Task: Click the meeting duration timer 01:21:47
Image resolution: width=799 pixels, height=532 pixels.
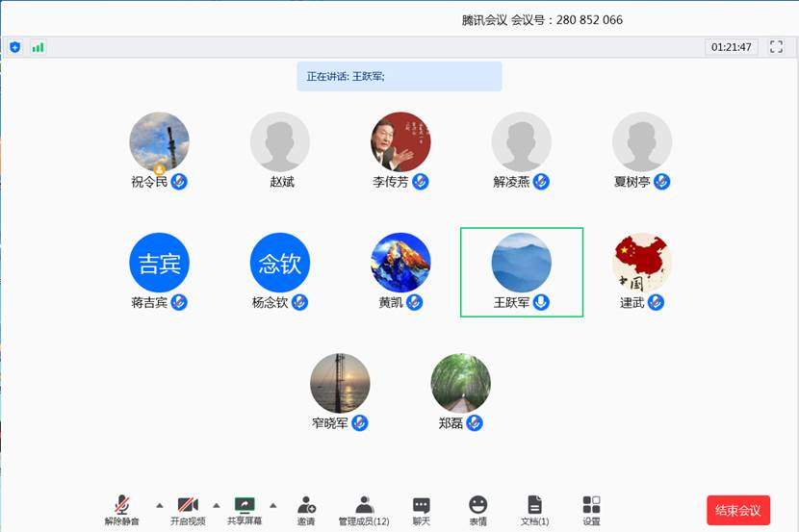Action: coord(732,47)
